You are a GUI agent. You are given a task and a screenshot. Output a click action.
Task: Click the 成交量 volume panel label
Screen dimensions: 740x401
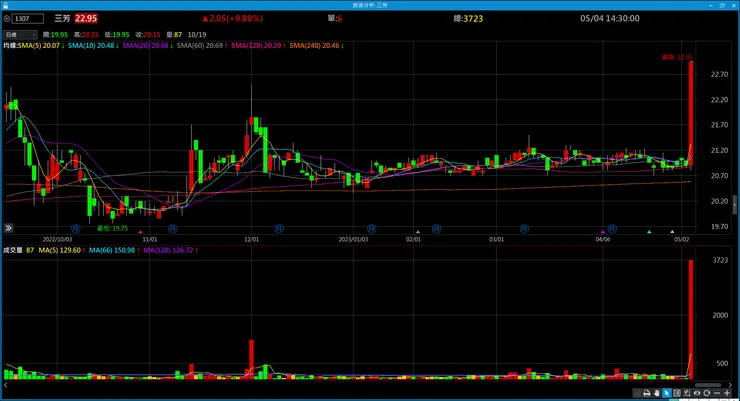pos(13,251)
